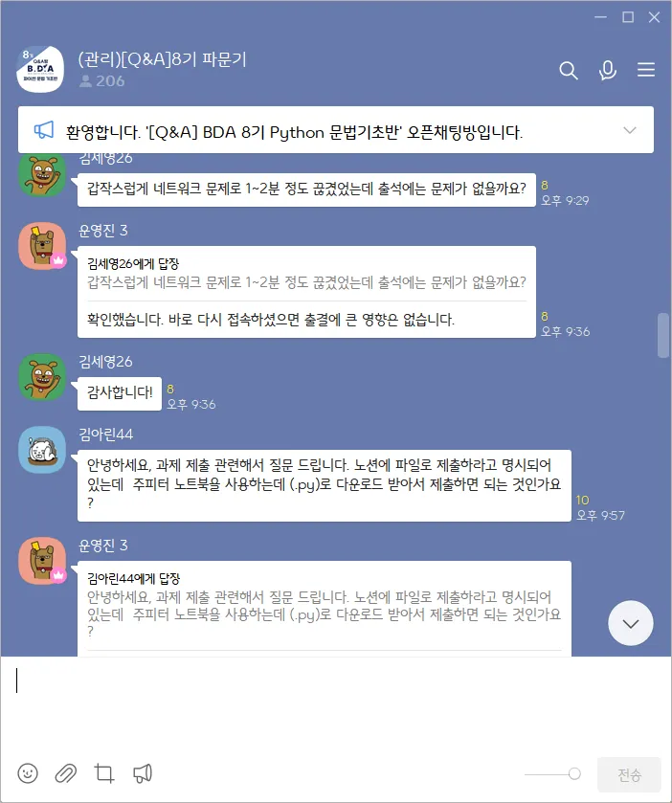Screen dimensions: 672x803
Task: Click the chat scrollbar thumb
Action: (x=663, y=335)
